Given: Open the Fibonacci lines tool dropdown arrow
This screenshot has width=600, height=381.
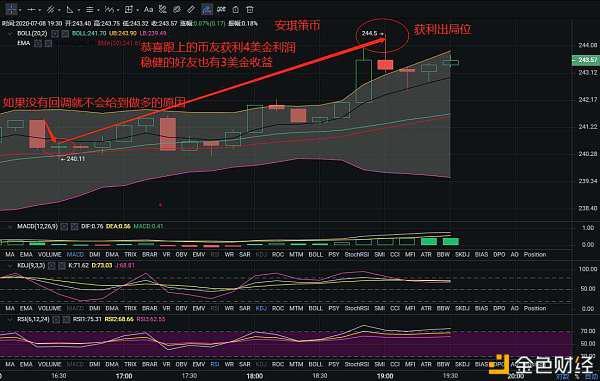Looking at the screenshot, I should pos(98,10).
